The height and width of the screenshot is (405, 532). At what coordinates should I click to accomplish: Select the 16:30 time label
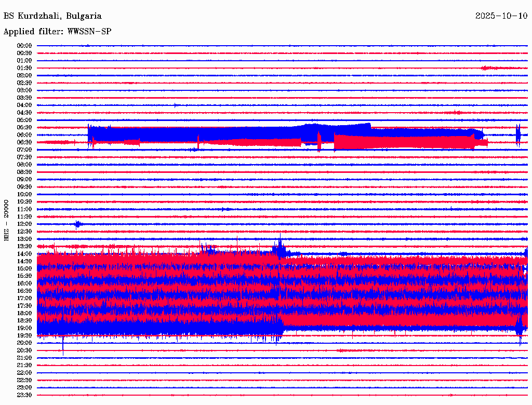[x=24, y=291]
